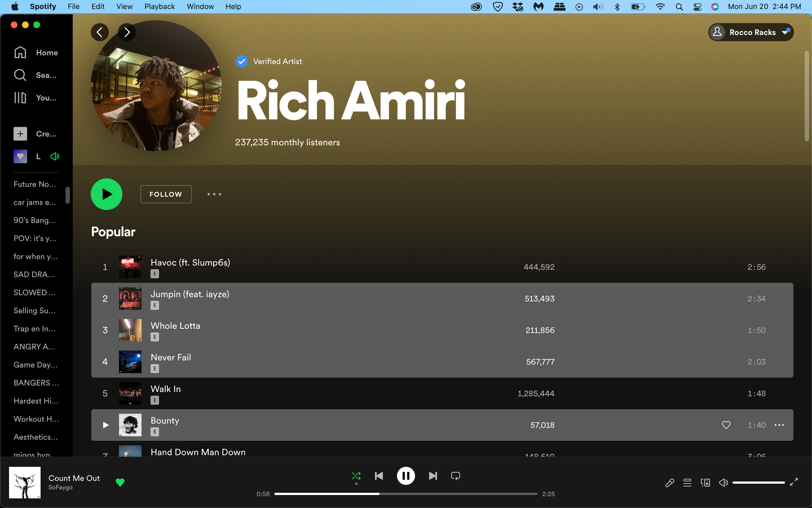Unlike Count Me Out green heart
Screen dimensions: 812x508
point(120,482)
